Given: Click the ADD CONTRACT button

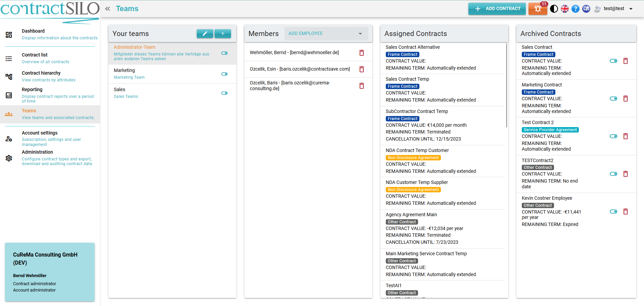Looking at the screenshot, I should point(497,8).
